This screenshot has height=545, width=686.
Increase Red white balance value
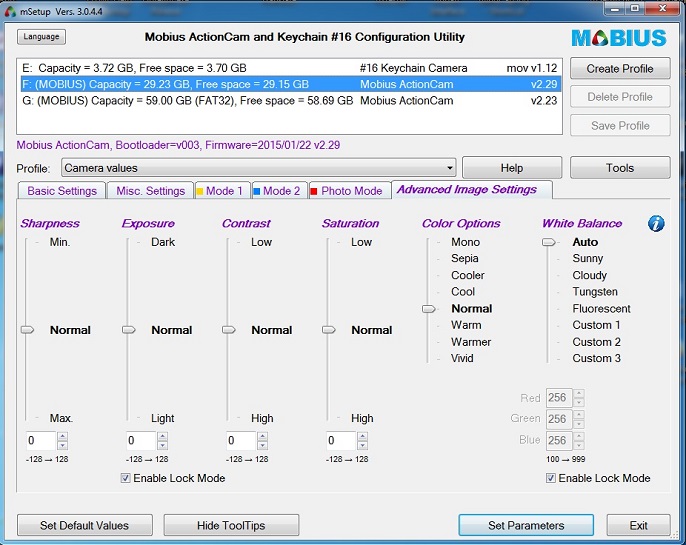click(579, 394)
